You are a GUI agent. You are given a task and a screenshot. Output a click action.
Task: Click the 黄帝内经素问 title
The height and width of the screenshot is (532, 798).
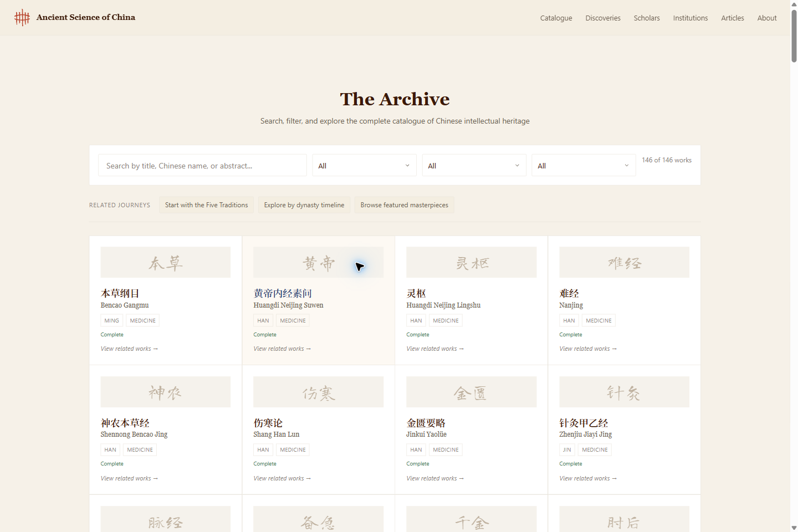click(x=283, y=293)
